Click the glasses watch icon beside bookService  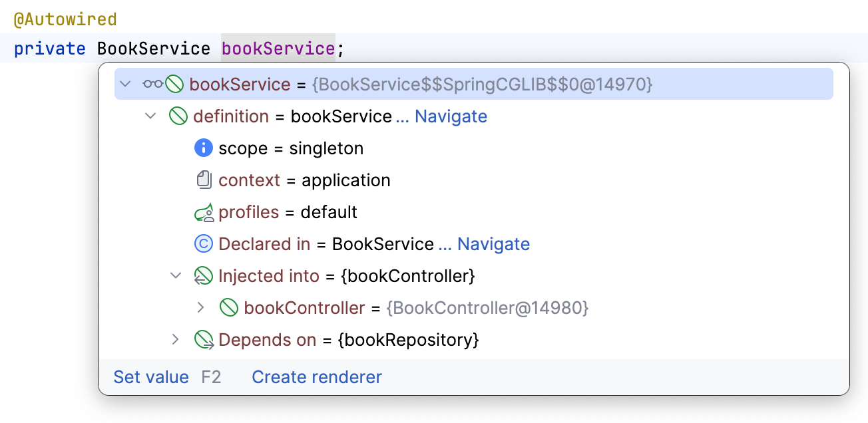tap(152, 84)
